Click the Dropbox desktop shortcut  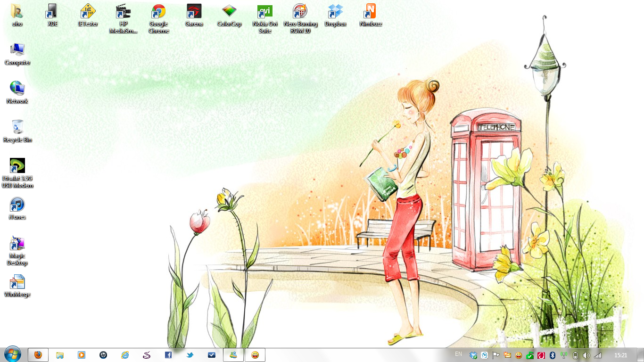335,12
